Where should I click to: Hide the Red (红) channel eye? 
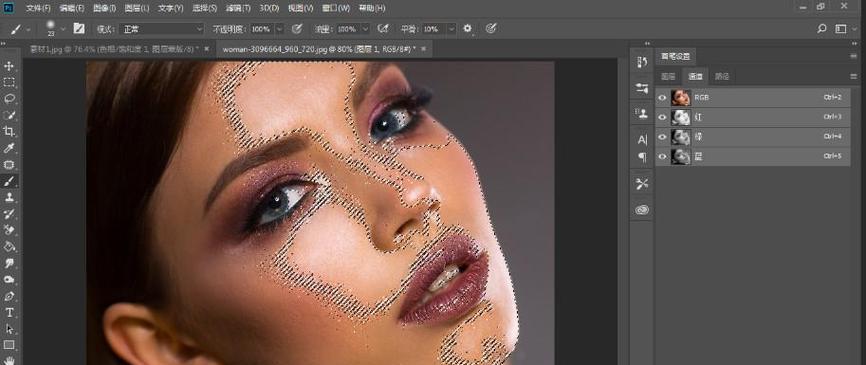662,117
